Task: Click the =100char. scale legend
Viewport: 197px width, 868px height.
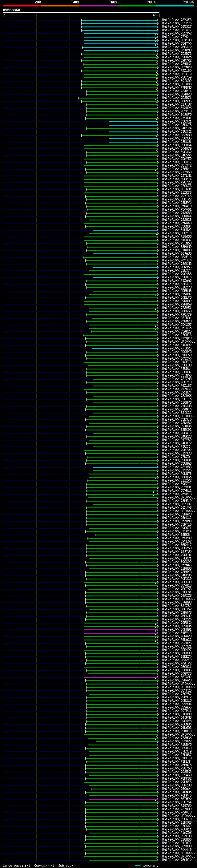Action: [x=147, y=865]
